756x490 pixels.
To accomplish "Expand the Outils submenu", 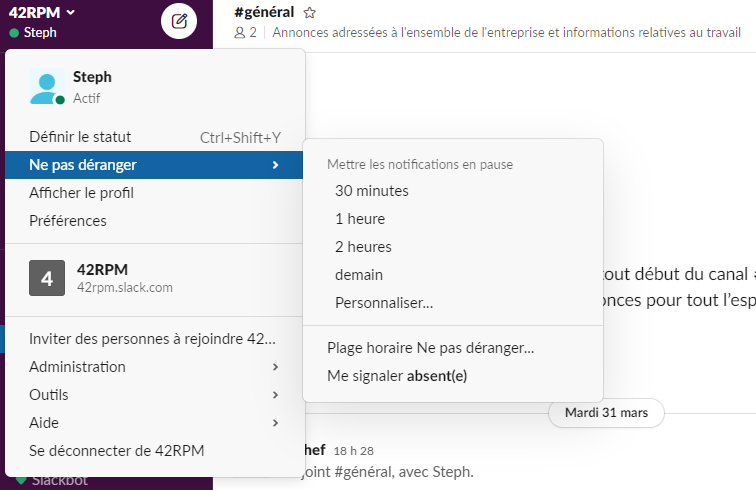I will click(x=154, y=395).
